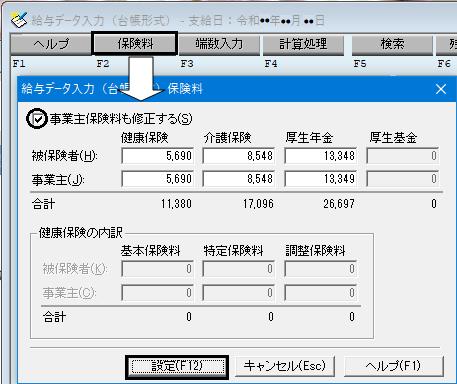
Task: Click the 端数入力 F3 toolbar button
Action: coord(219,44)
